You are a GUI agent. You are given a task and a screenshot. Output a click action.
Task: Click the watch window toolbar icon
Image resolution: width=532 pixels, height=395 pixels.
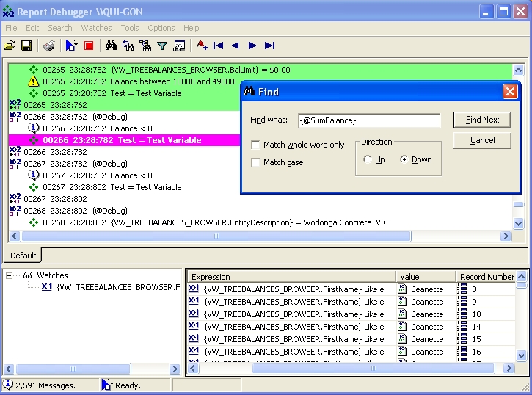pyautogui.click(x=179, y=46)
